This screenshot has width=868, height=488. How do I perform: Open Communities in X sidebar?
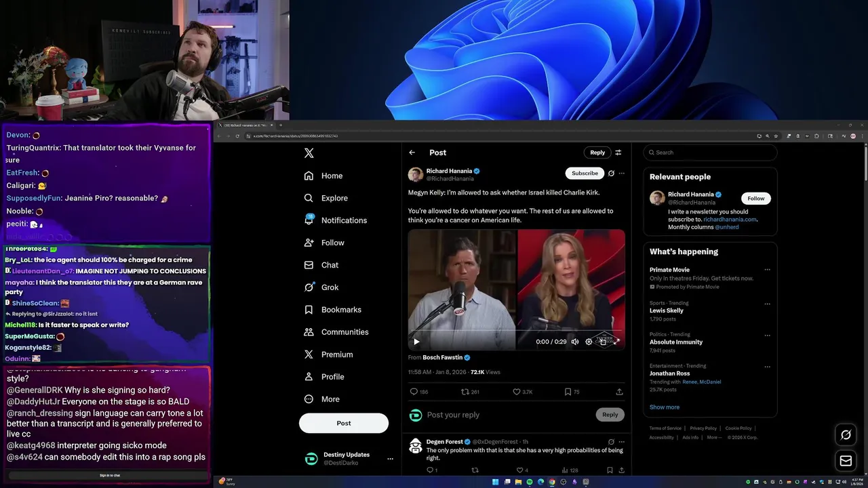(x=336, y=332)
